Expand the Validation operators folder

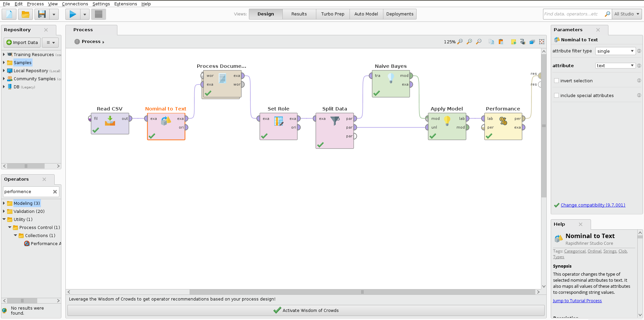4,211
